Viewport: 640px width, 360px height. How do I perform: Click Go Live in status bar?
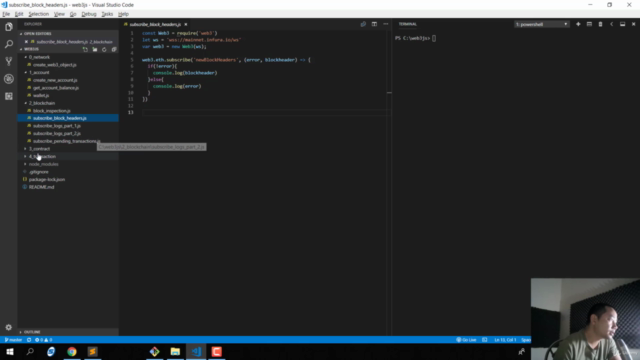coord(466,340)
